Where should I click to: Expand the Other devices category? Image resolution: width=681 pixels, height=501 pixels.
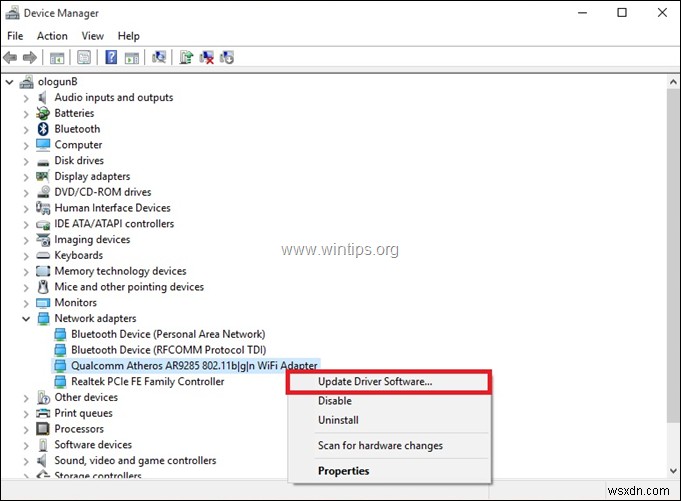tap(26, 398)
